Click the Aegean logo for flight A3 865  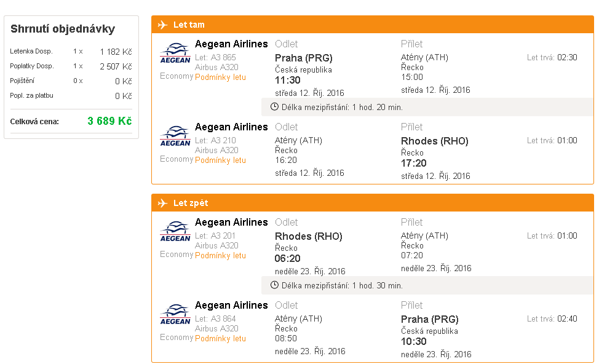pos(175,53)
